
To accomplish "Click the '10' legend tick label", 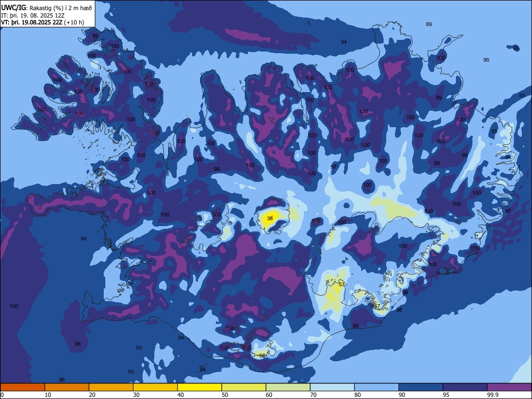I will point(48,395).
